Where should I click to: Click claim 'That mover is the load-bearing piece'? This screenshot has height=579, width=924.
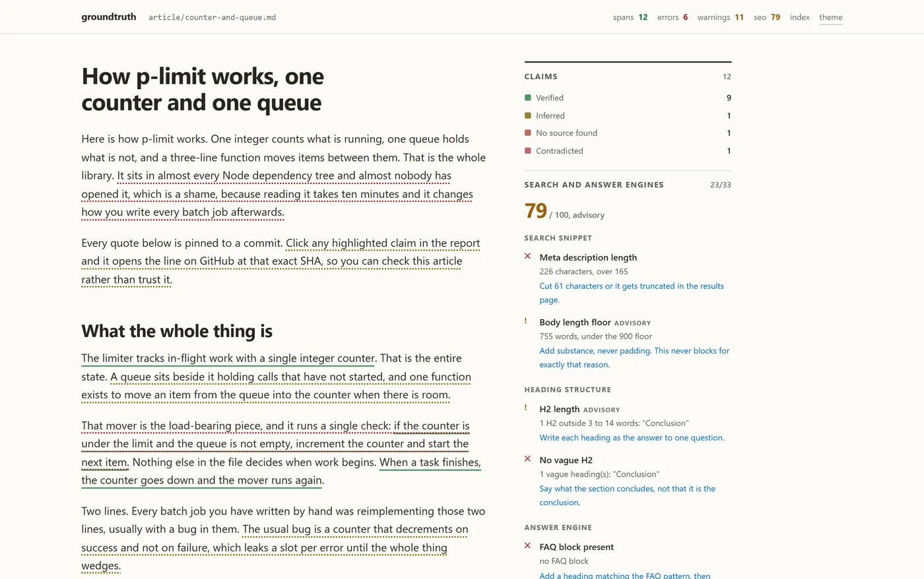[x=236, y=425]
